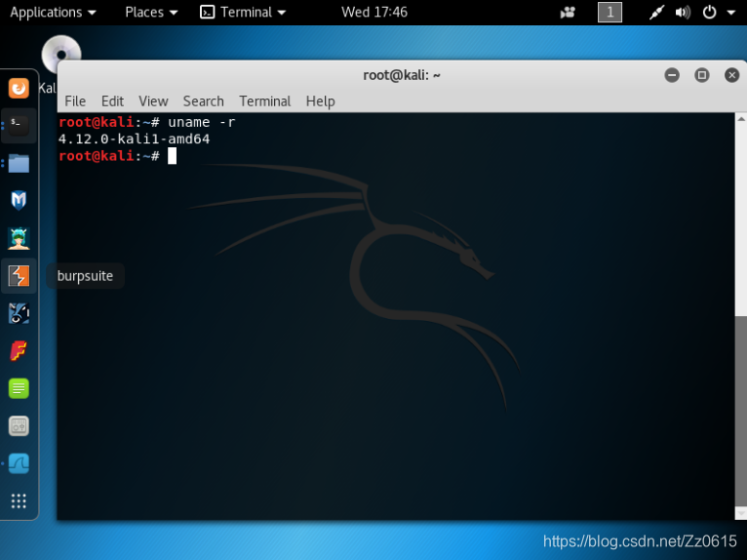This screenshot has width=747, height=560.
Task: Open the File menu
Action: (75, 101)
